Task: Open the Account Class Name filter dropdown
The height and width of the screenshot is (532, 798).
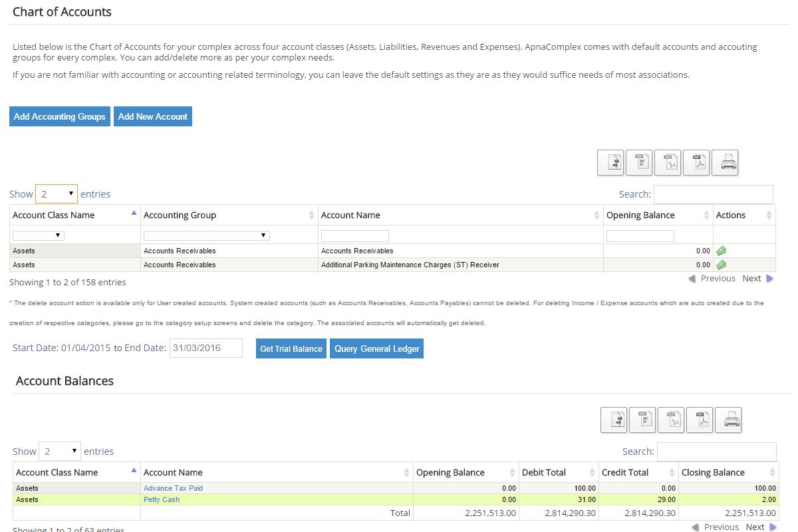Action: [38, 235]
